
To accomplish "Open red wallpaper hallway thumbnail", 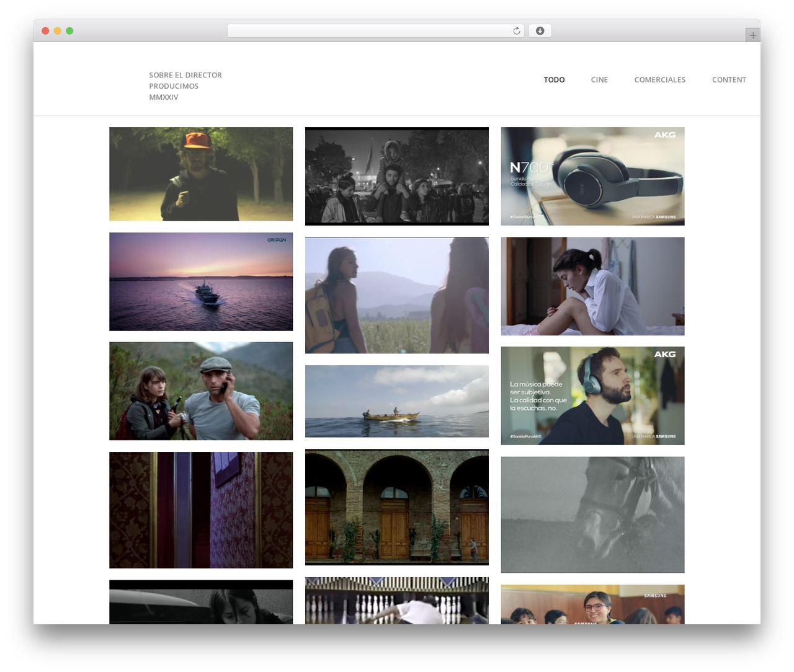I will 201,510.
